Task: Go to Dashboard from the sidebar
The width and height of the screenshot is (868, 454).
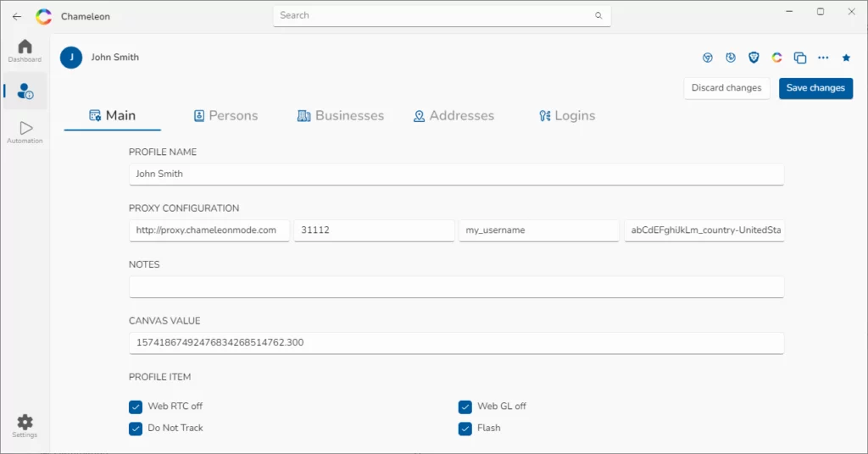Action: tap(25, 51)
